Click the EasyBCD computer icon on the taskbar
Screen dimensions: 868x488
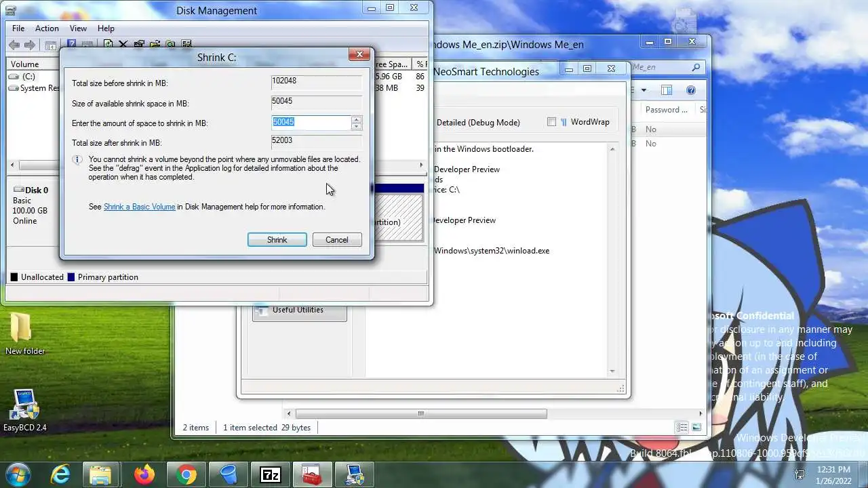(354, 474)
